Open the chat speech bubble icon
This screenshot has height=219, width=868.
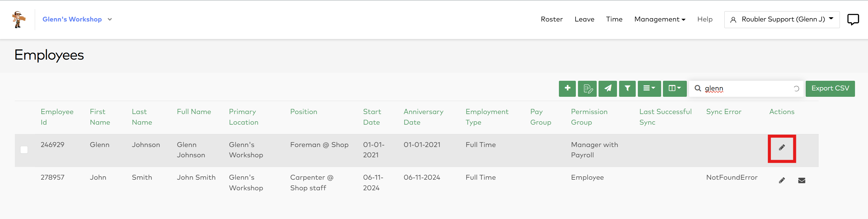[x=853, y=19]
